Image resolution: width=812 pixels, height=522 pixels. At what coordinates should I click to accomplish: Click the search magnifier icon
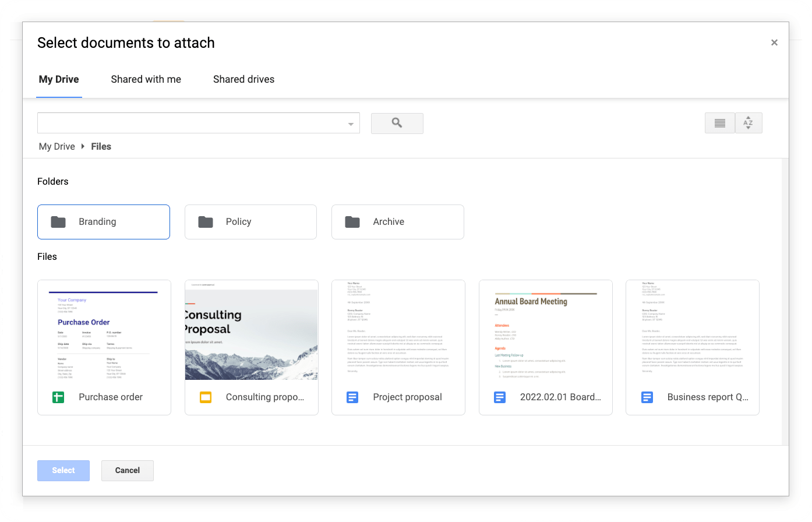coord(397,123)
